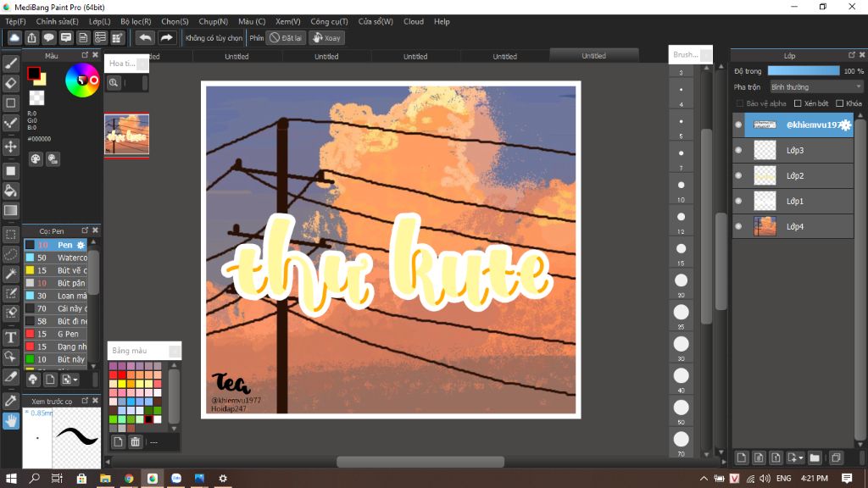Adjust the Độ trong opacity slider
Image resolution: width=868 pixels, height=488 pixels.
[x=804, y=71]
